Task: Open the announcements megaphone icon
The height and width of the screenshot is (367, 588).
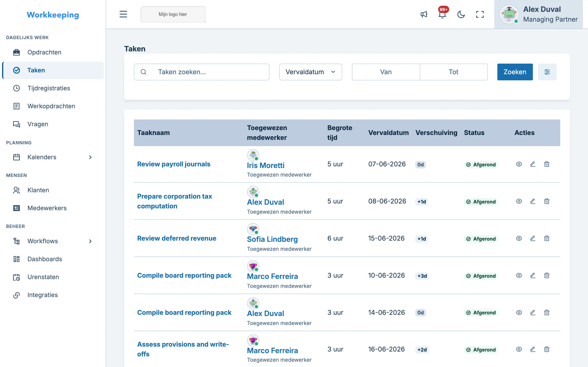Action: (x=424, y=14)
